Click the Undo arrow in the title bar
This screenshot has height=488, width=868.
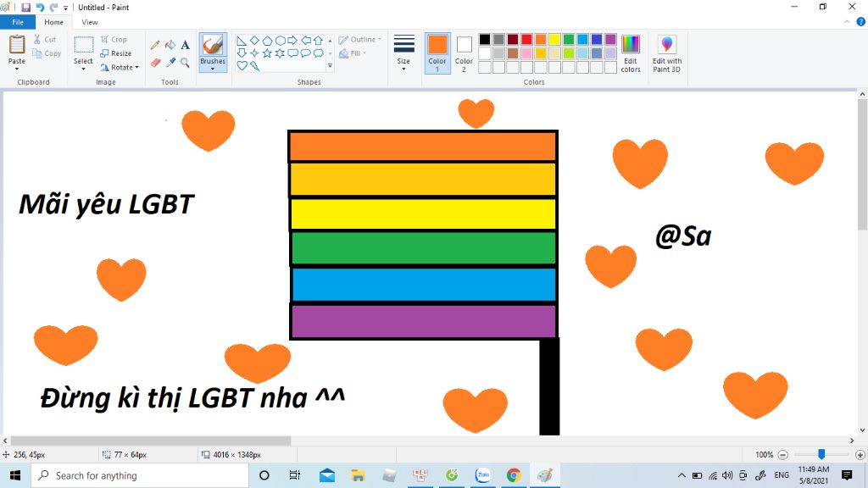coord(40,7)
